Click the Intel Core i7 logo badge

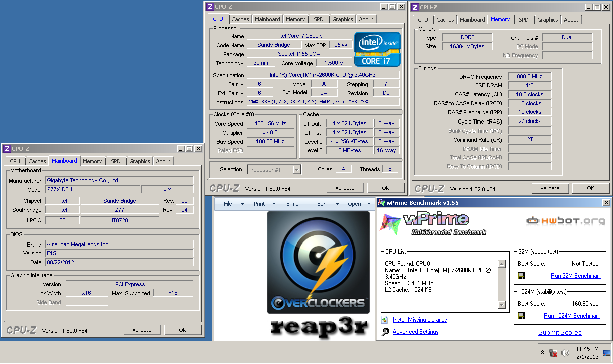click(377, 49)
